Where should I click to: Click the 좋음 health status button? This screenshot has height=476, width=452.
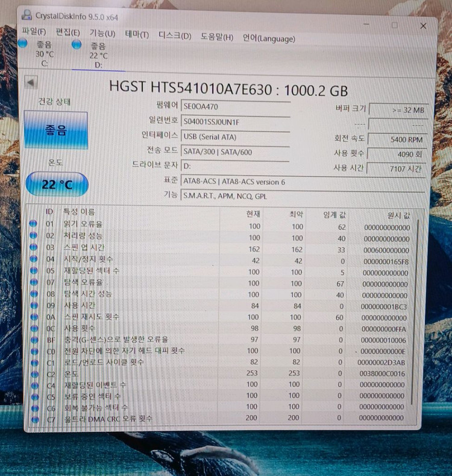click(x=56, y=130)
